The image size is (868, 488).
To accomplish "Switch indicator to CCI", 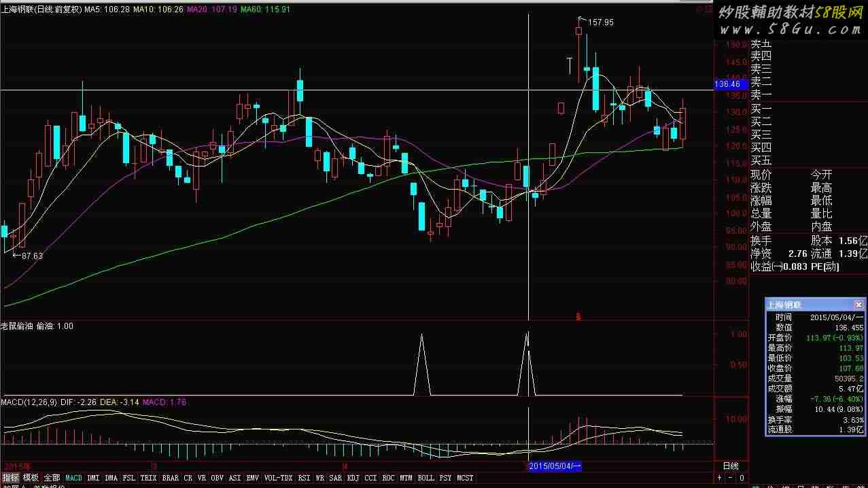I will 370,478.
